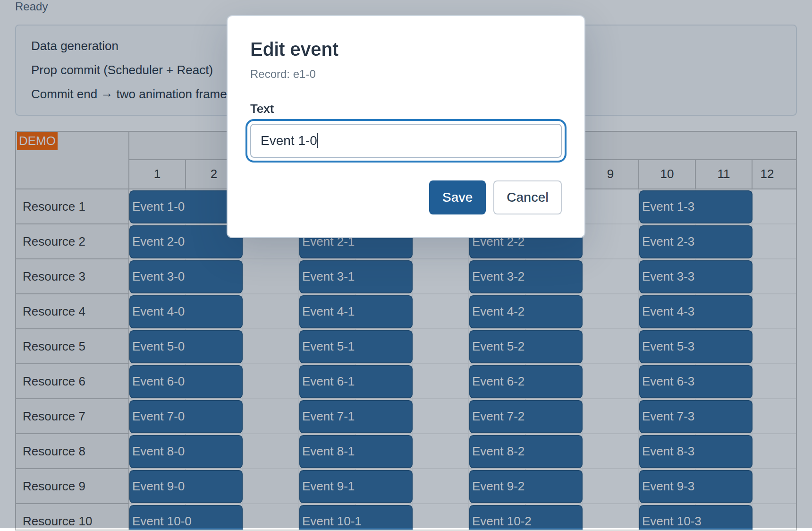The height and width of the screenshot is (531, 812).
Task: Select Event 2-0 in the scheduler
Action: pos(186,242)
